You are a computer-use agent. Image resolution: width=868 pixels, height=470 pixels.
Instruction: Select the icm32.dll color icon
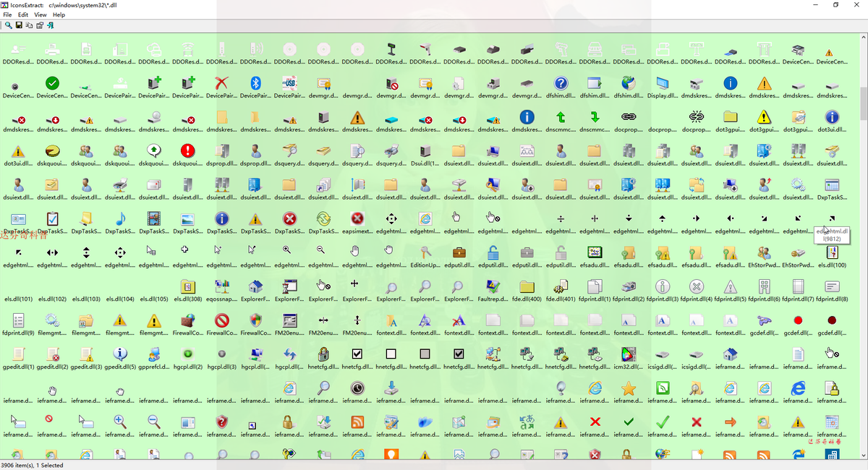point(629,354)
